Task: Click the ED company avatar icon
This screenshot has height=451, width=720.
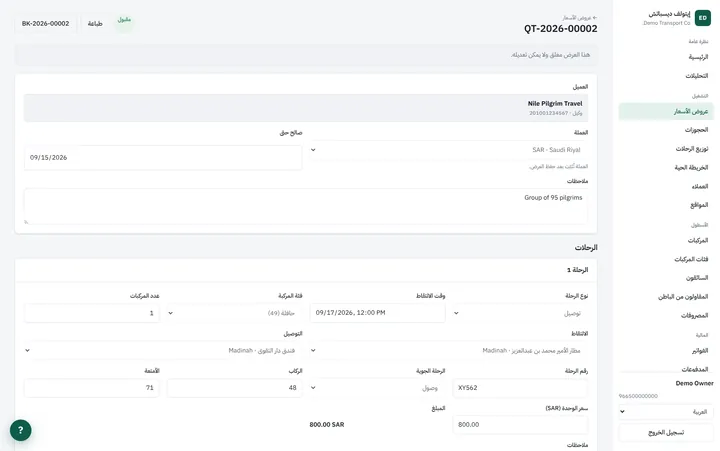Action: tap(703, 18)
